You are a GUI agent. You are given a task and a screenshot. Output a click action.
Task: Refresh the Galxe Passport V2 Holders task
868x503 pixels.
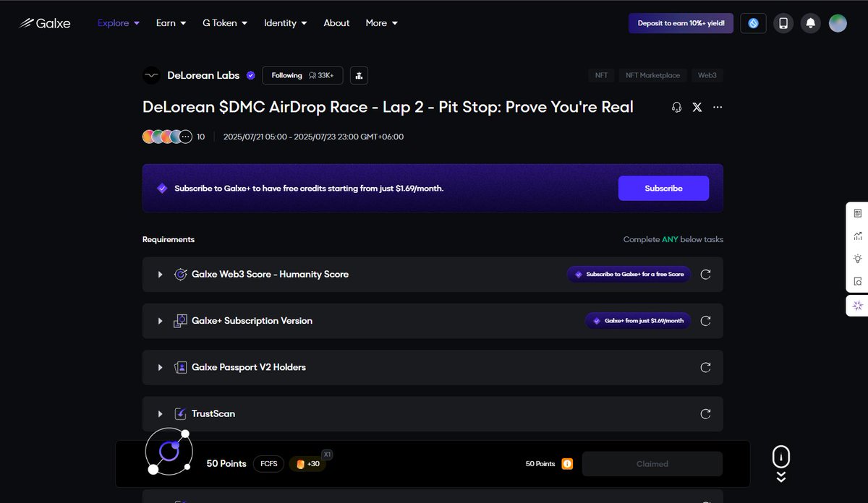pos(706,367)
